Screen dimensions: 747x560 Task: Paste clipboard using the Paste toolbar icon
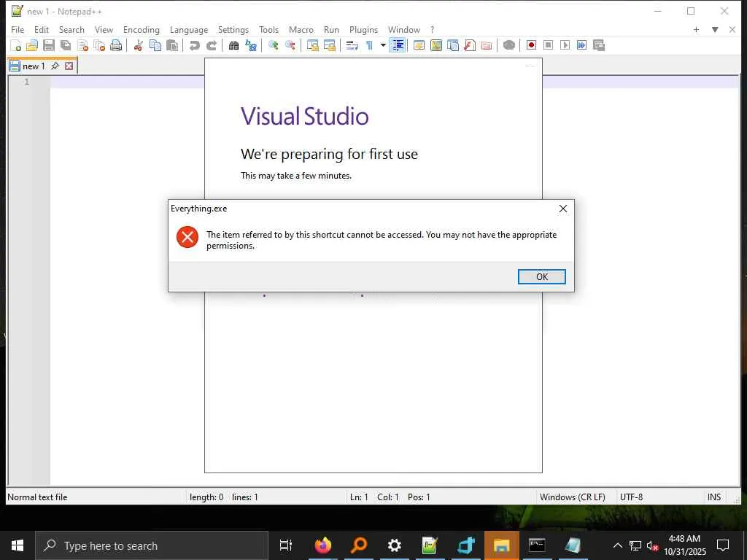[172, 45]
